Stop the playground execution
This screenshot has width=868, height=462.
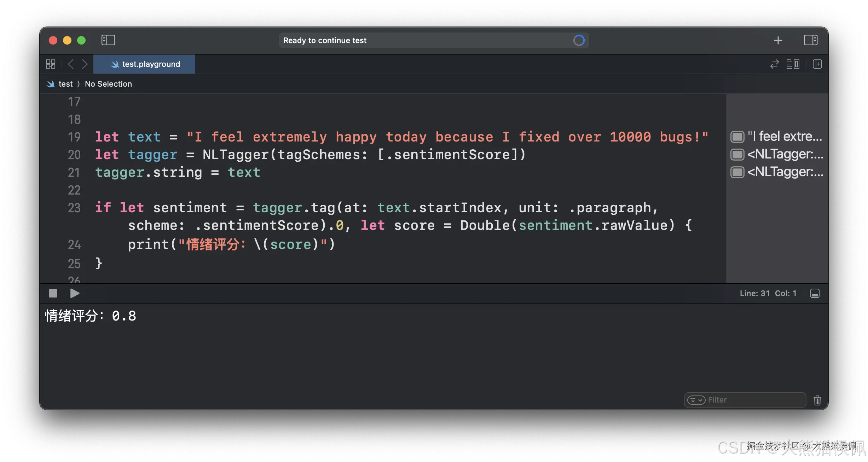[x=53, y=293]
